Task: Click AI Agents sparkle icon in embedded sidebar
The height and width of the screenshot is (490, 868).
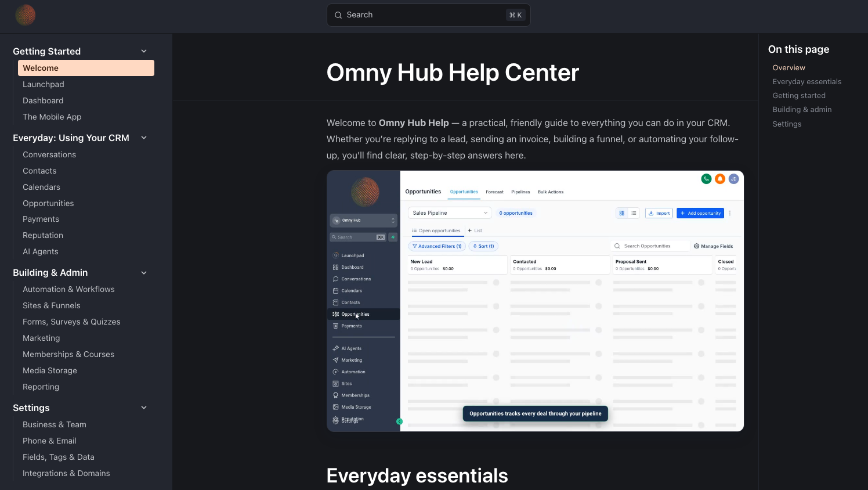Action: coord(335,348)
